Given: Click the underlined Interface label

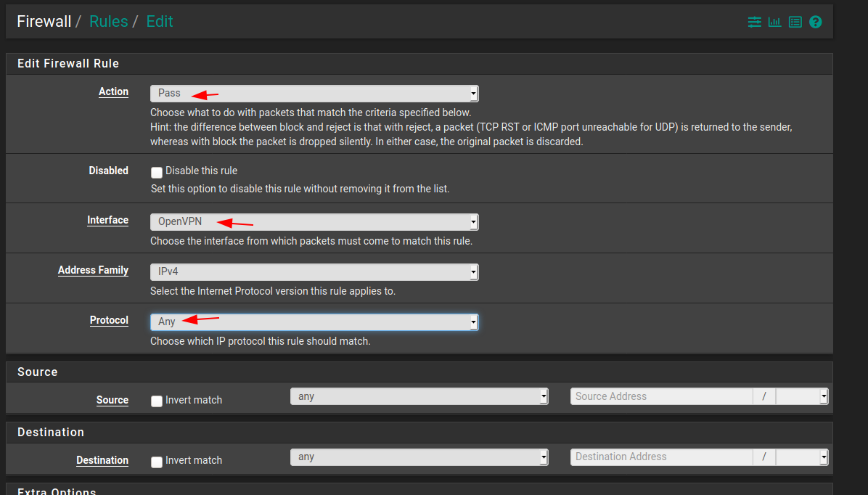Looking at the screenshot, I should (x=107, y=221).
